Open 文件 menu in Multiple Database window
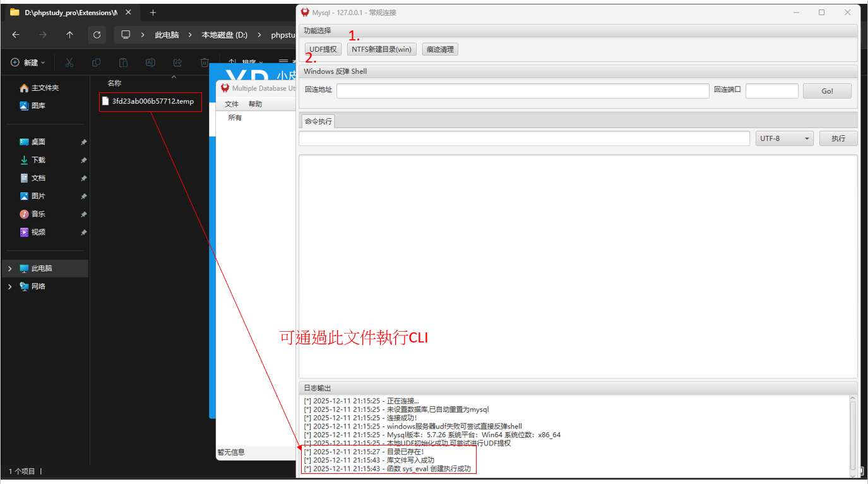 (232, 104)
